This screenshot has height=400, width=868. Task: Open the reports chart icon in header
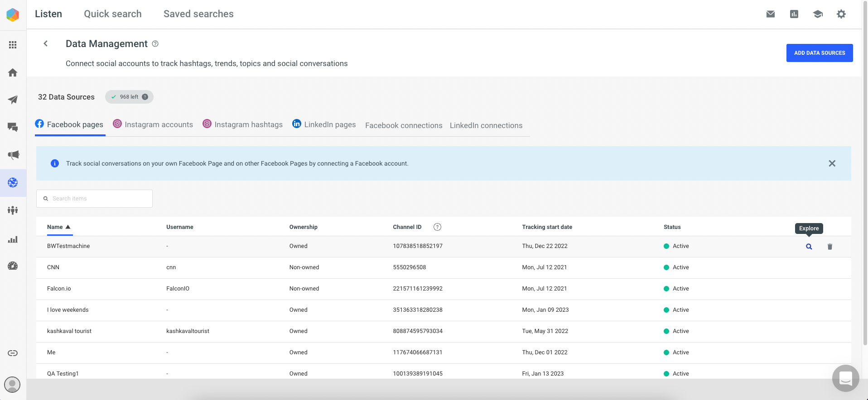coord(794,14)
